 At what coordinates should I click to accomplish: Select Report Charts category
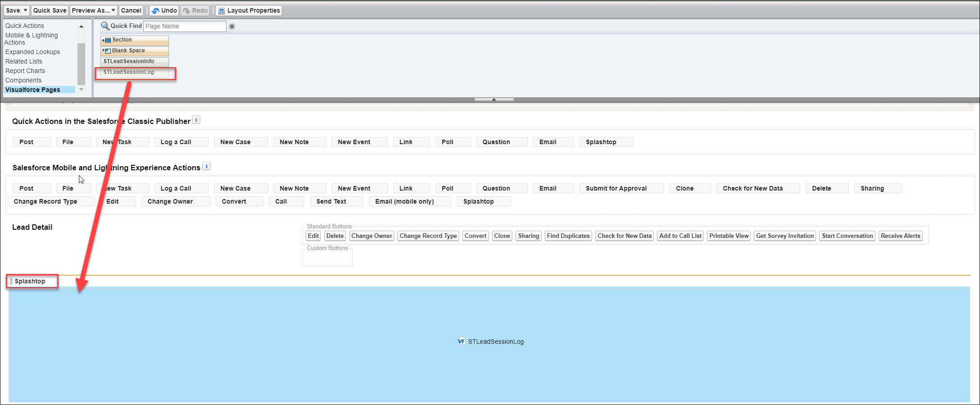pos(25,71)
